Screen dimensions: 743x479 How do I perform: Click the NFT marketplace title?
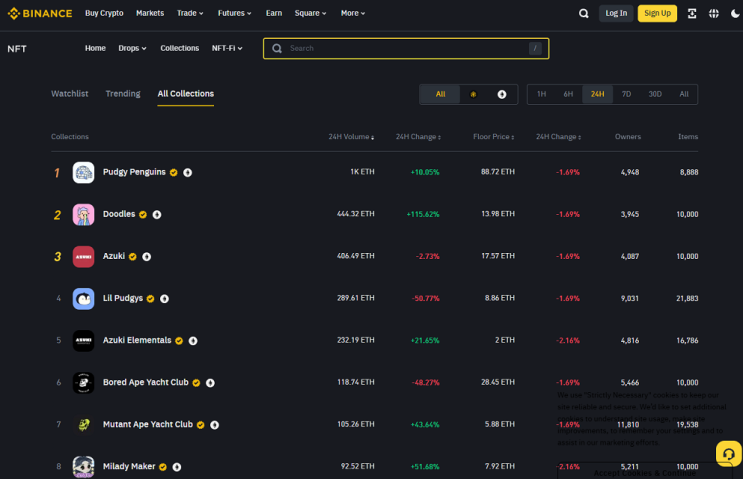[x=17, y=49]
